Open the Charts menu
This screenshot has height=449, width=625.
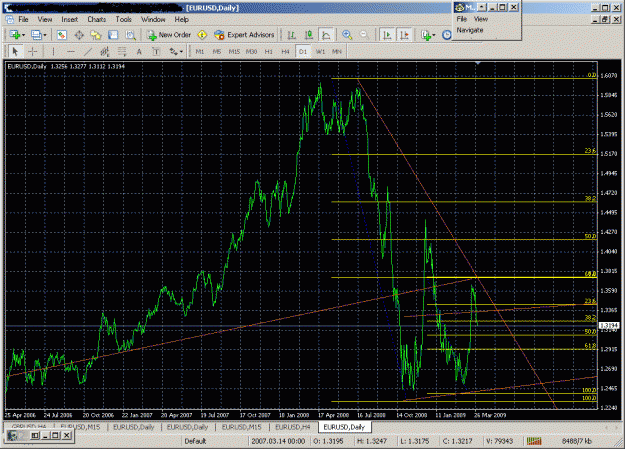click(x=96, y=19)
